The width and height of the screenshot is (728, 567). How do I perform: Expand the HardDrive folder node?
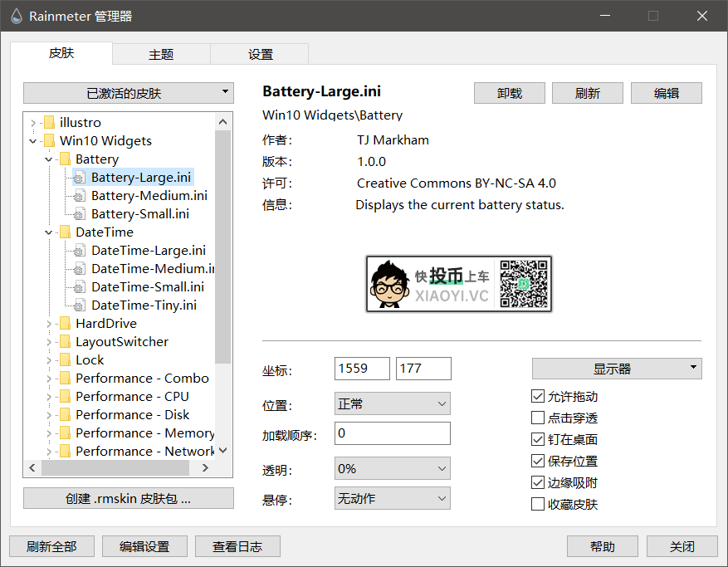tap(49, 323)
